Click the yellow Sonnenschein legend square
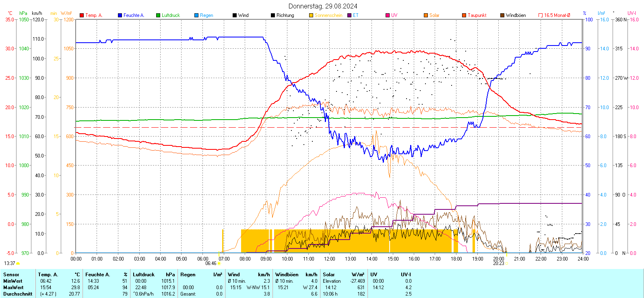This screenshot has height=298, width=644. [311, 15]
